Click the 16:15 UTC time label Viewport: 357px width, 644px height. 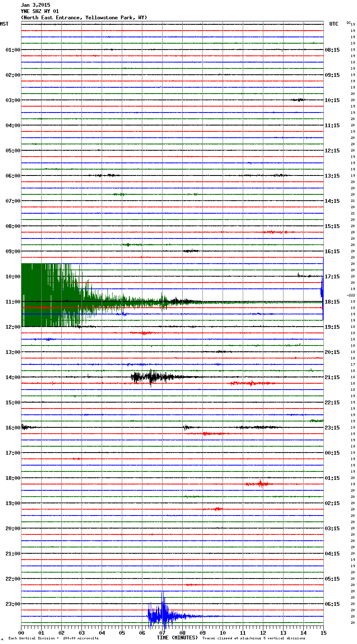click(332, 251)
